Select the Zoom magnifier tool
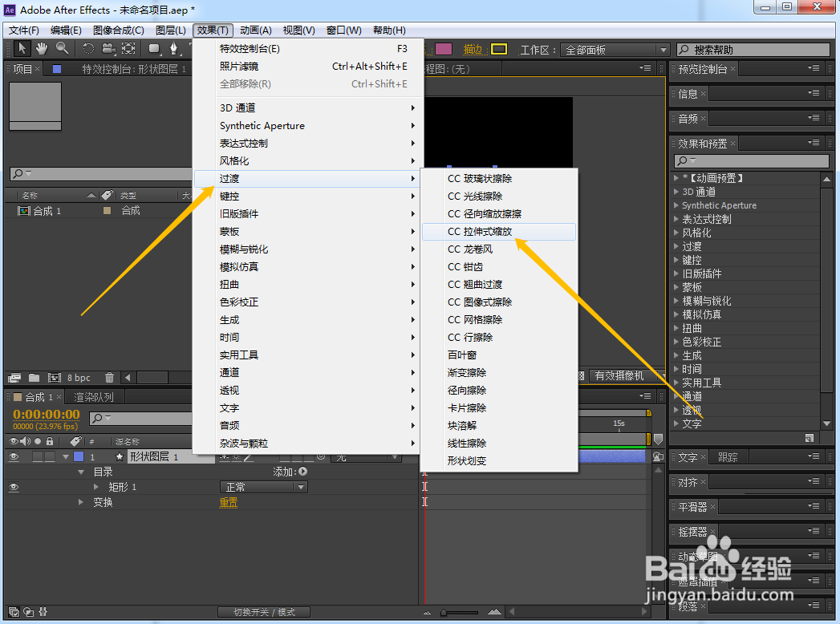Image resolution: width=840 pixels, height=624 pixels. 62,48
